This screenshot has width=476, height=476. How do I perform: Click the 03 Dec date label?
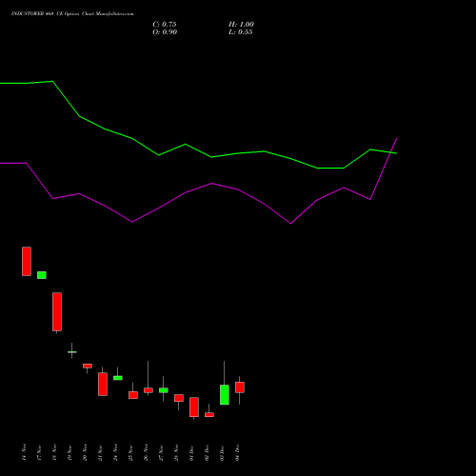click(x=222, y=452)
